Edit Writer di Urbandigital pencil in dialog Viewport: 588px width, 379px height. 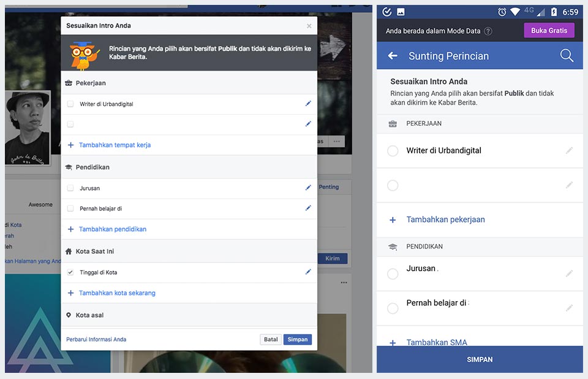[308, 104]
